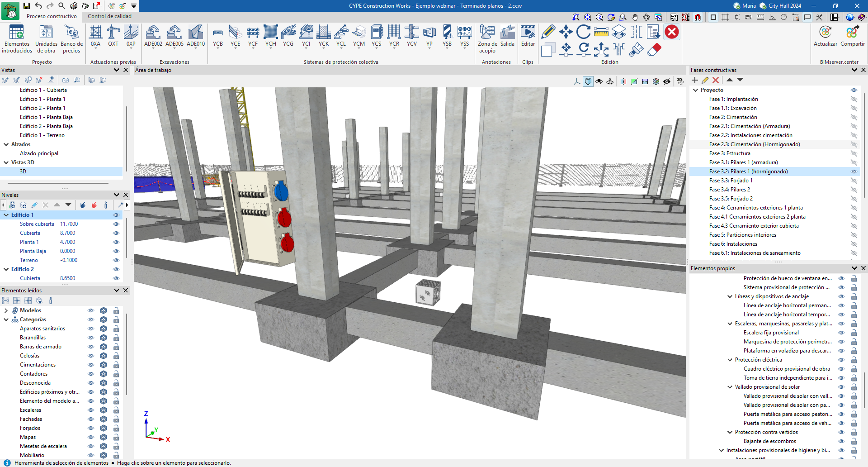Open Banco de precios
Image resolution: width=868 pixels, height=467 pixels.
point(71,39)
